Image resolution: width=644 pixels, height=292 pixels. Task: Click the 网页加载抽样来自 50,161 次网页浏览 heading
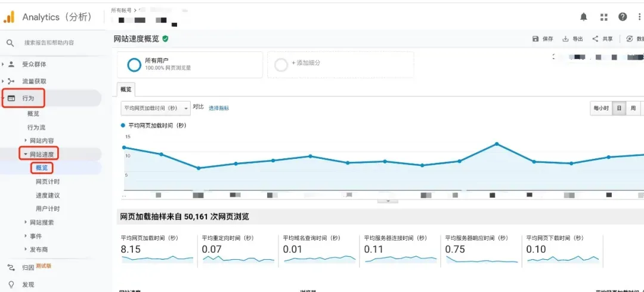point(185,217)
